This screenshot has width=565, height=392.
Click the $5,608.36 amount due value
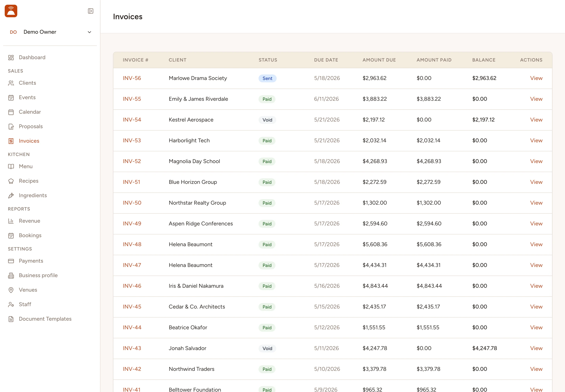click(375, 244)
